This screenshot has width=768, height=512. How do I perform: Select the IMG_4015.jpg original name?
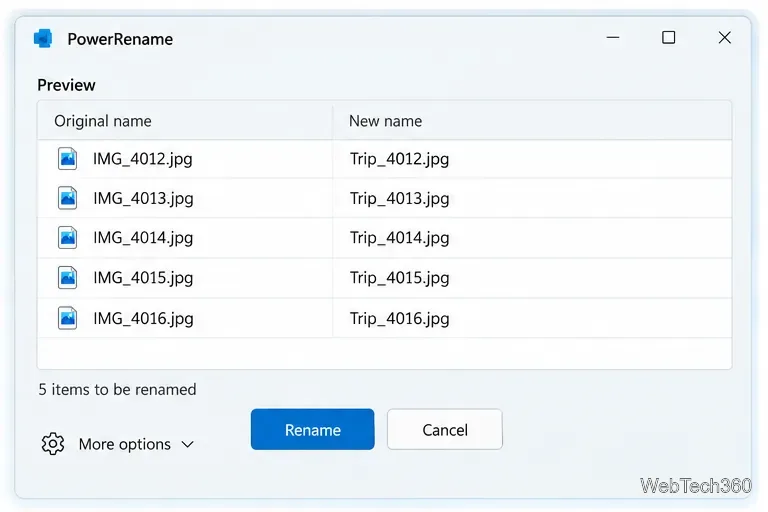point(143,278)
